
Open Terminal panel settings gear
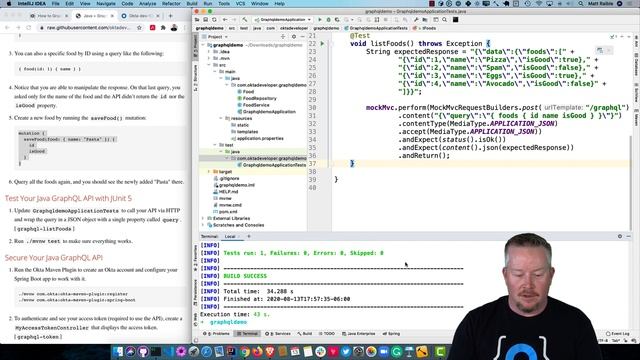tap(620, 236)
